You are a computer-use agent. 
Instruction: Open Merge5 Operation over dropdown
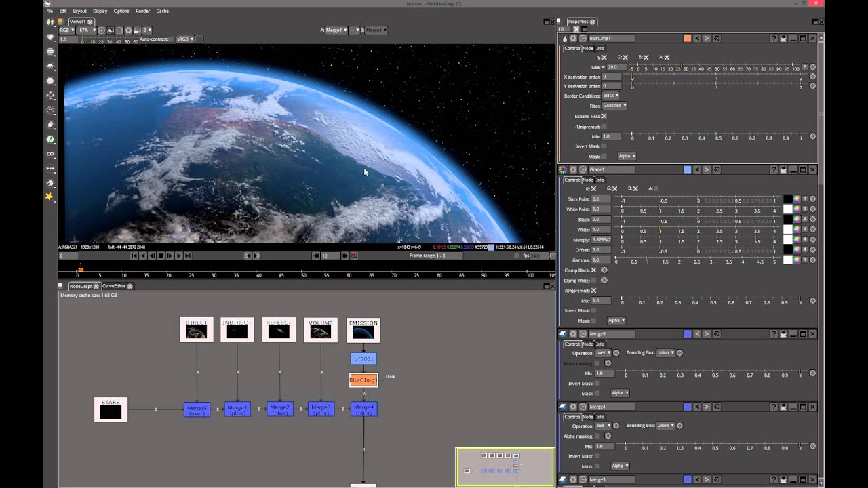tap(603, 352)
